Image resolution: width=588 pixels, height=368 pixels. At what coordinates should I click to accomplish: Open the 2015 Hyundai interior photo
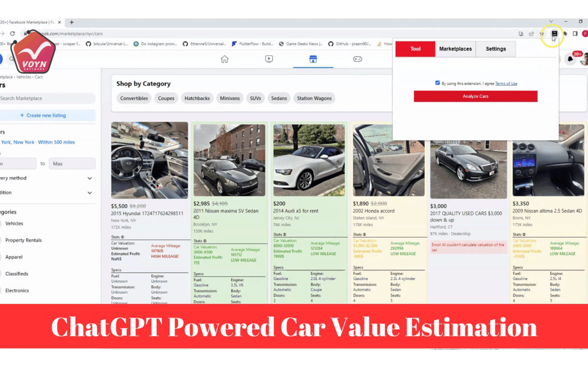[x=149, y=160]
